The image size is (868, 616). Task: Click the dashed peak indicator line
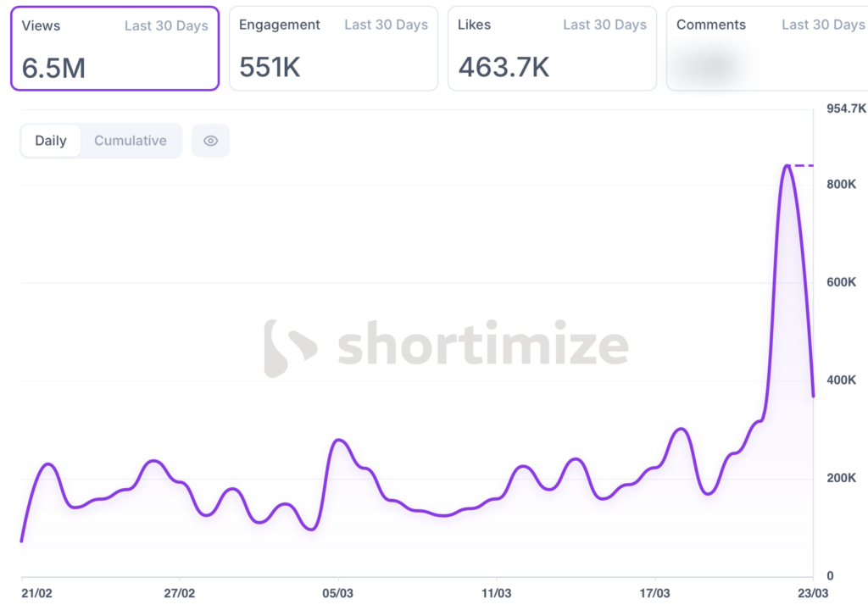point(804,165)
